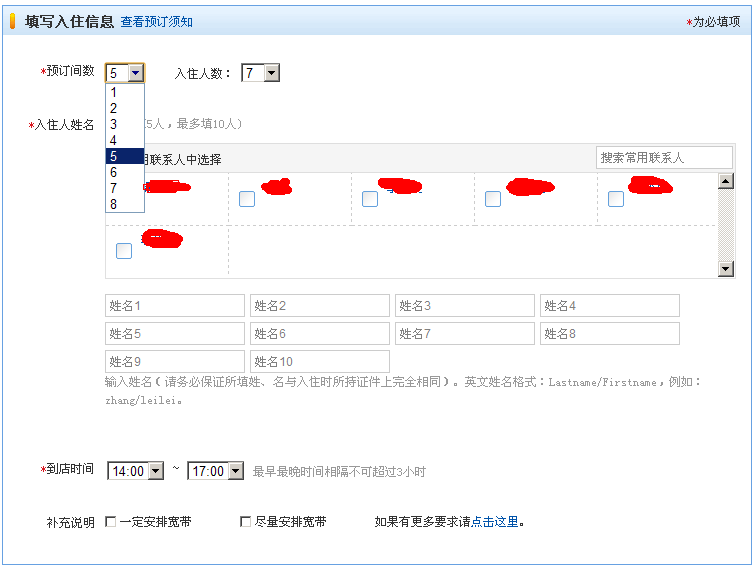Image resolution: width=753 pixels, height=573 pixels.
Task: Check the 一定安排宽带 checkbox
Action: coord(111,522)
